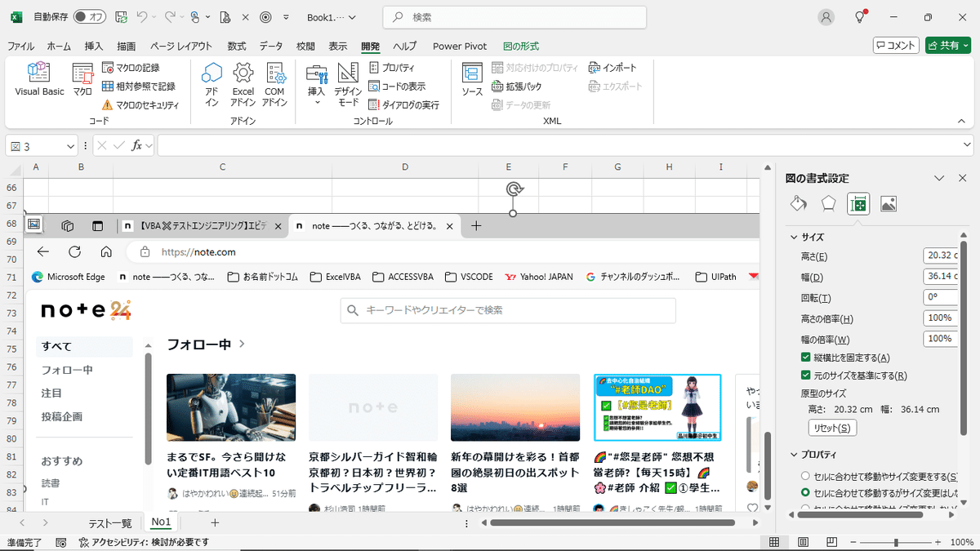Viewport: 980px width, 551px height.
Task: Open the XML ソース pane
Action: 472,80
